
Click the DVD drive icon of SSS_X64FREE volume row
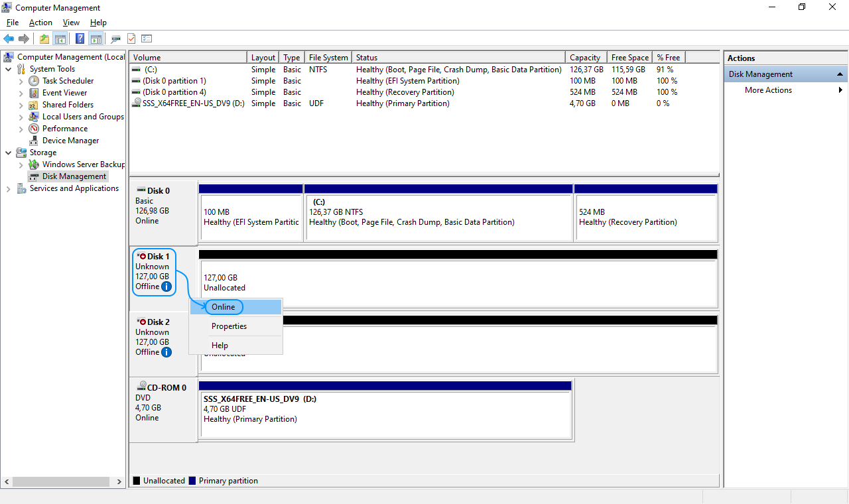tap(137, 103)
